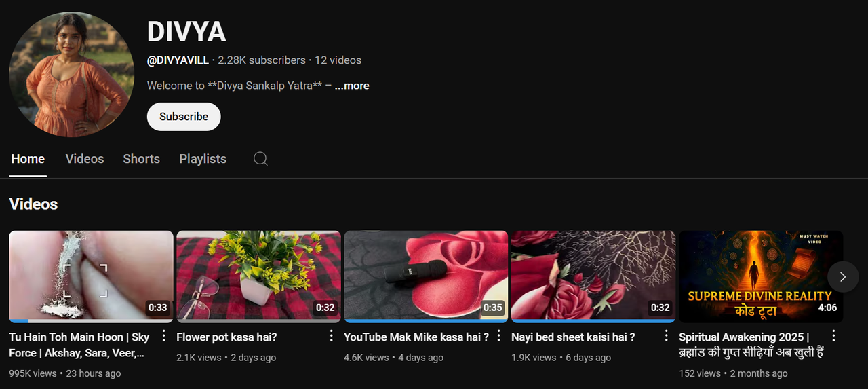Screen dimensions: 868x389
Task: Switch to the Playlists tab
Action: [x=203, y=159]
